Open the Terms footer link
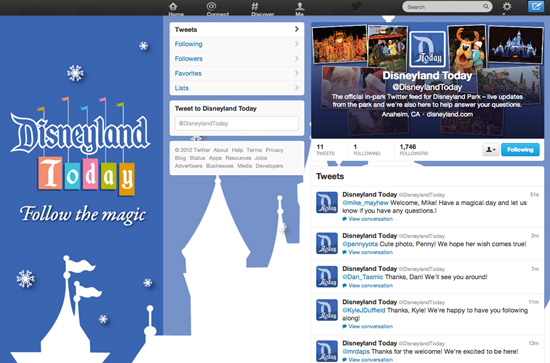550x363 pixels. [254, 150]
